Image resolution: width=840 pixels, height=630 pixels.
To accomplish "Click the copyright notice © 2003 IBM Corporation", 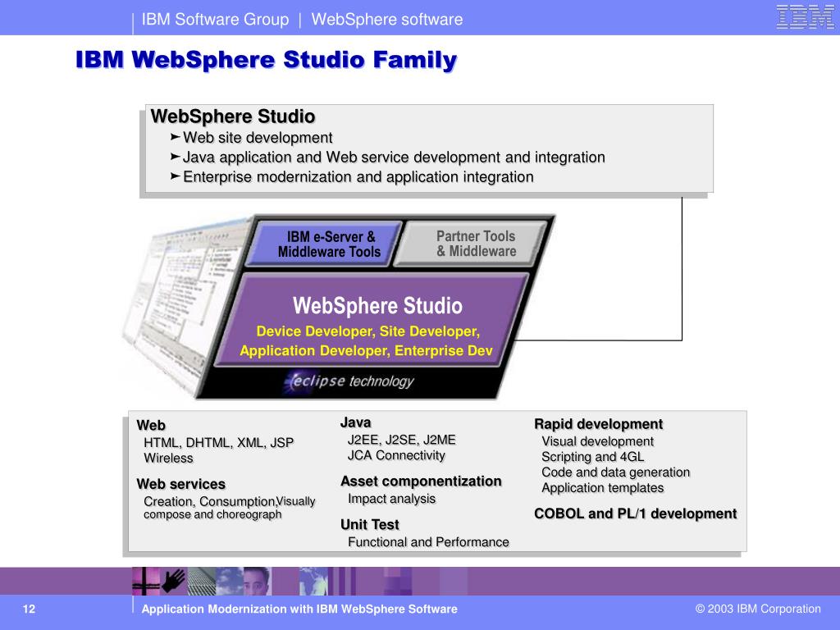I will click(758, 609).
